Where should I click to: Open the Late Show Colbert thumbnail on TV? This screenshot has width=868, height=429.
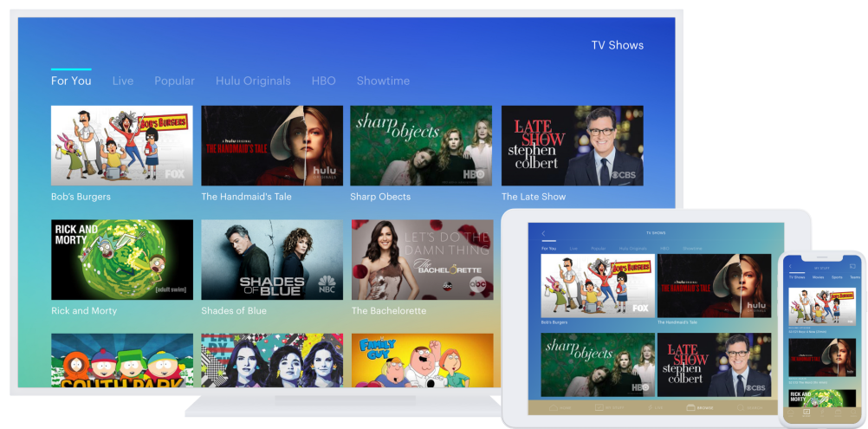[x=573, y=146]
